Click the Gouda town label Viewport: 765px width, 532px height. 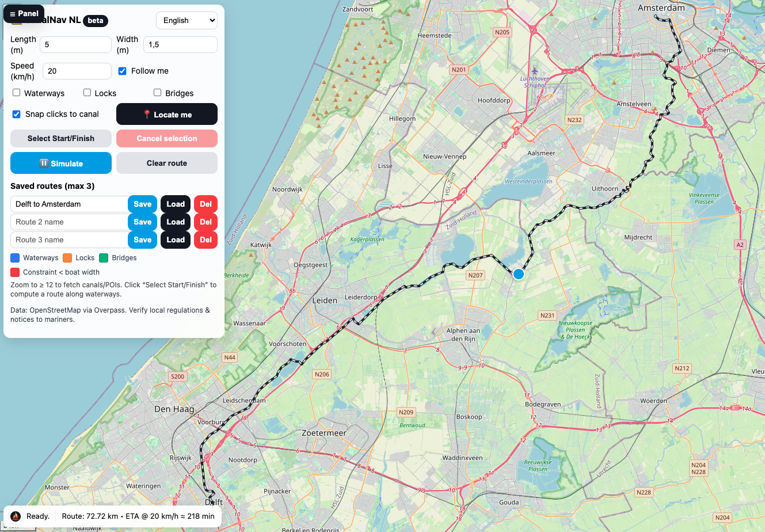(509, 502)
